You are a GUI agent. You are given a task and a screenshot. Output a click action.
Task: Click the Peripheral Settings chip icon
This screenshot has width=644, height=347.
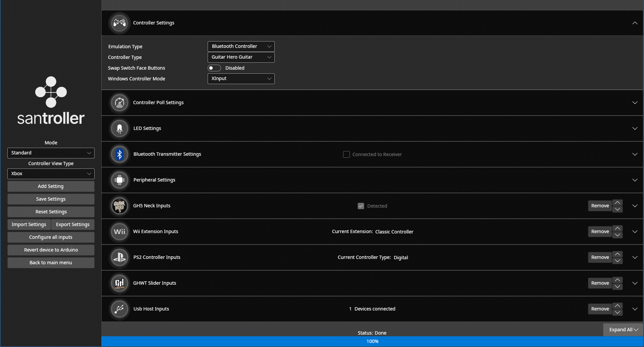click(119, 180)
